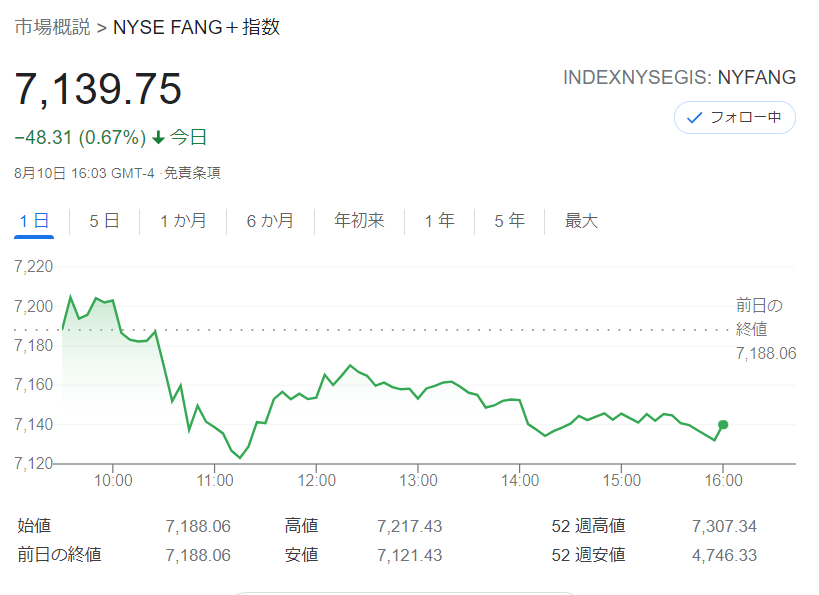Click the NYSE FANG+指数 breadcrumb title
The image size is (819, 595).
tap(196, 27)
